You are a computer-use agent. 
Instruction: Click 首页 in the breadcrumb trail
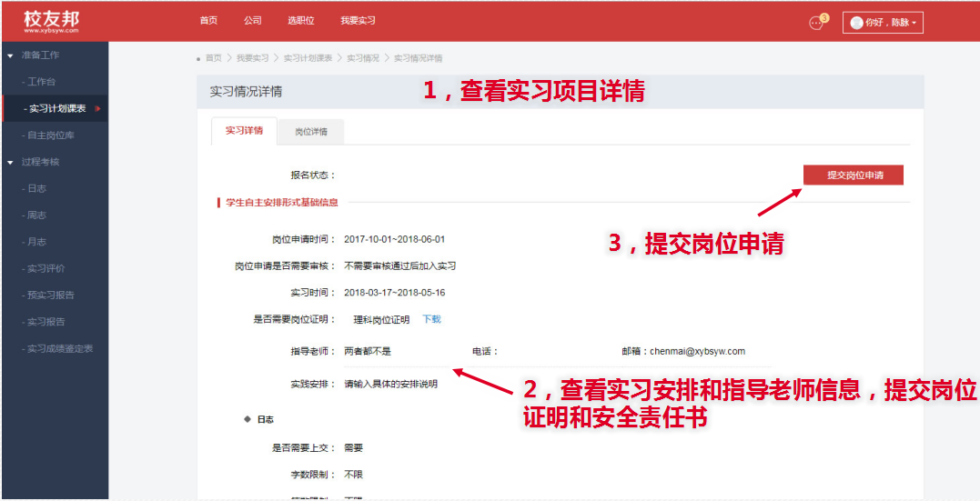pyautogui.click(x=213, y=58)
